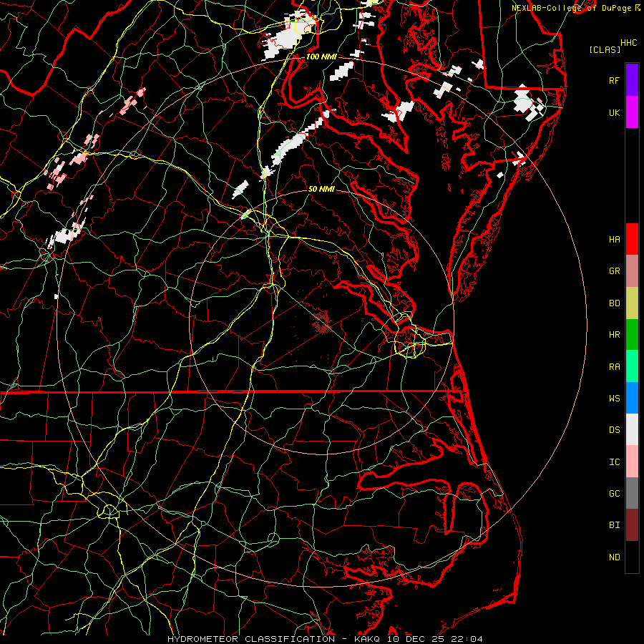The width and height of the screenshot is (644, 644).
Task: Click the HHC product code text
Action: [x=629, y=43]
